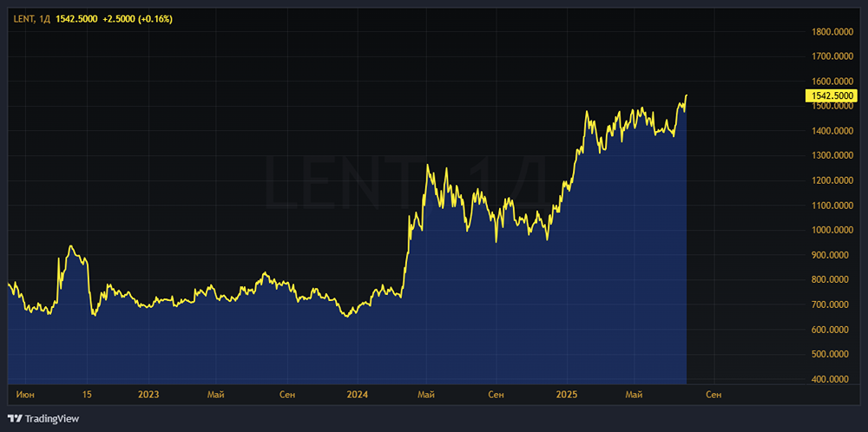Viewport: 868px width, 432px height.
Task: Click the 1Д interval label
Action: tap(46, 19)
